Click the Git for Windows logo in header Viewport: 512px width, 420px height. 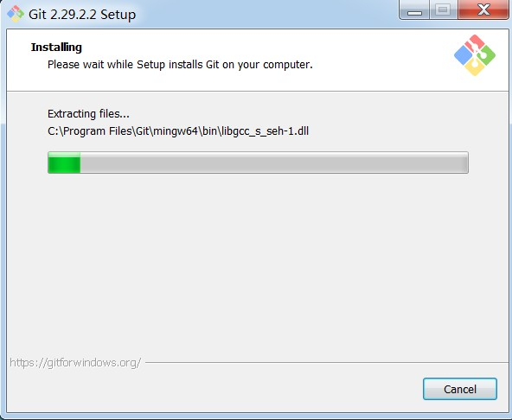click(475, 55)
